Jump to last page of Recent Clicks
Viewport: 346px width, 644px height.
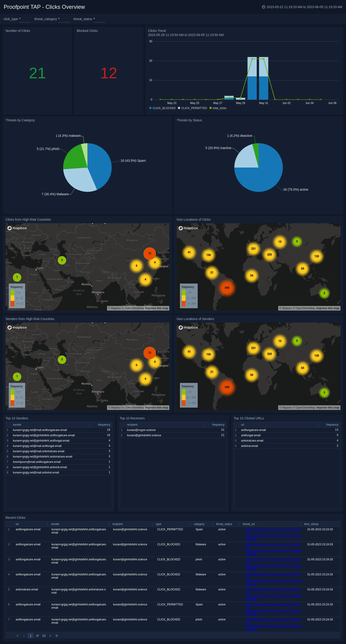(57, 635)
